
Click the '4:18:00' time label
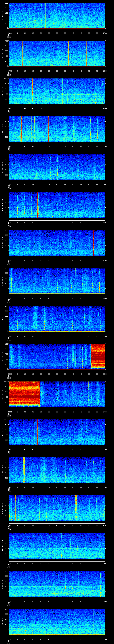pos(9,109)
